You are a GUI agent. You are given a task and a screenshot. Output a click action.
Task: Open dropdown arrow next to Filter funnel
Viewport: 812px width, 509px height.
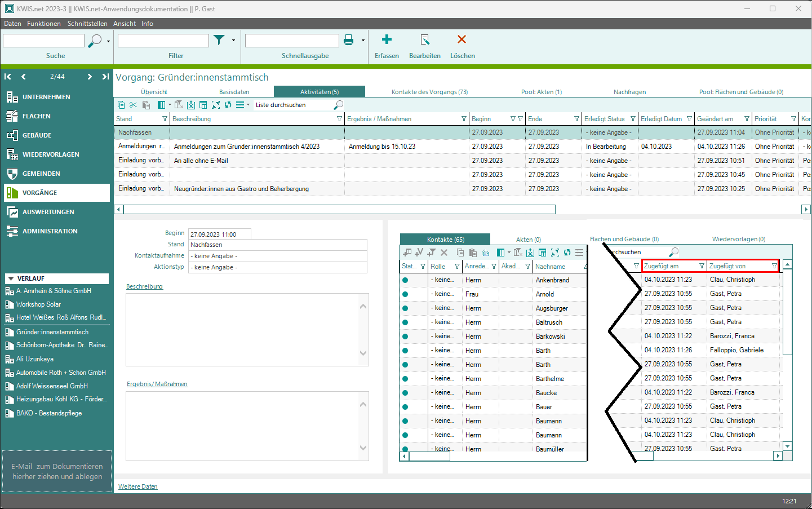click(233, 41)
